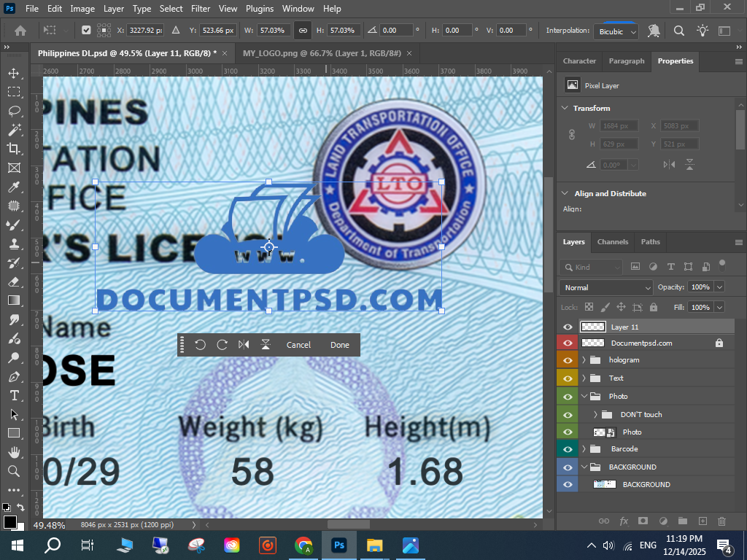This screenshot has height=560, width=747.
Task: Switch to the Channels tab
Action: pyautogui.click(x=612, y=242)
